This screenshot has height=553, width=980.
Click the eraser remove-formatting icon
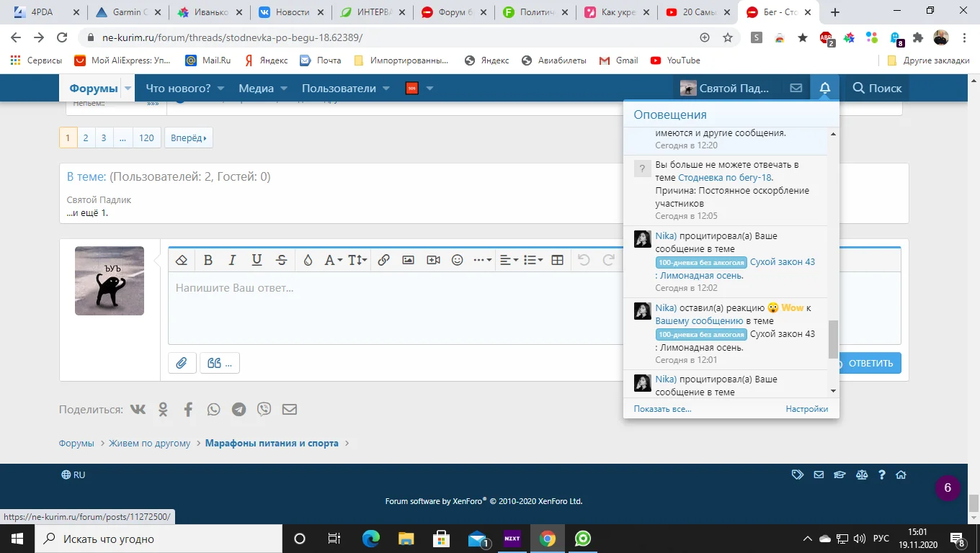coord(182,260)
